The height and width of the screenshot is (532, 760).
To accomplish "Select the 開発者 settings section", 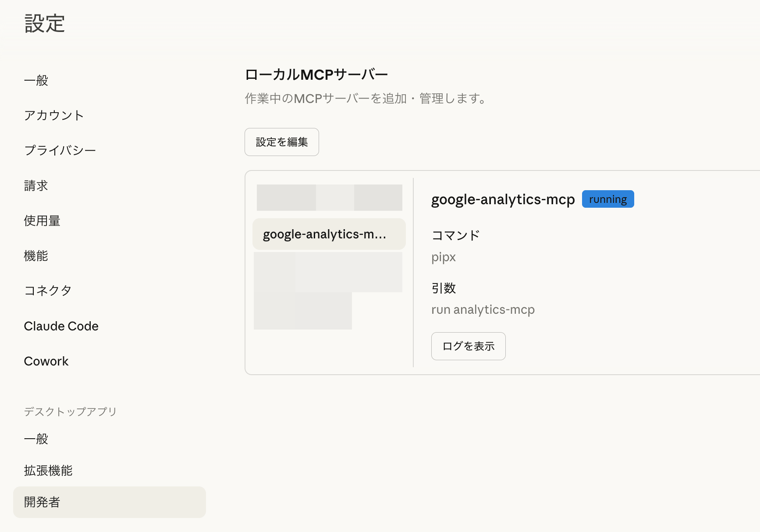I will coord(42,502).
